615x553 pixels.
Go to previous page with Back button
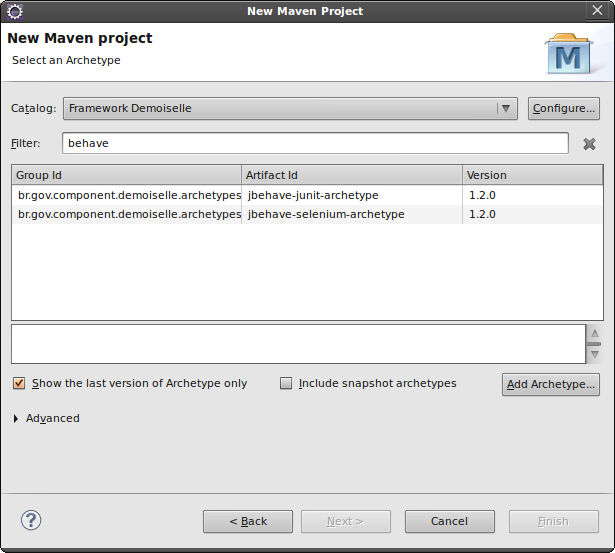click(248, 521)
